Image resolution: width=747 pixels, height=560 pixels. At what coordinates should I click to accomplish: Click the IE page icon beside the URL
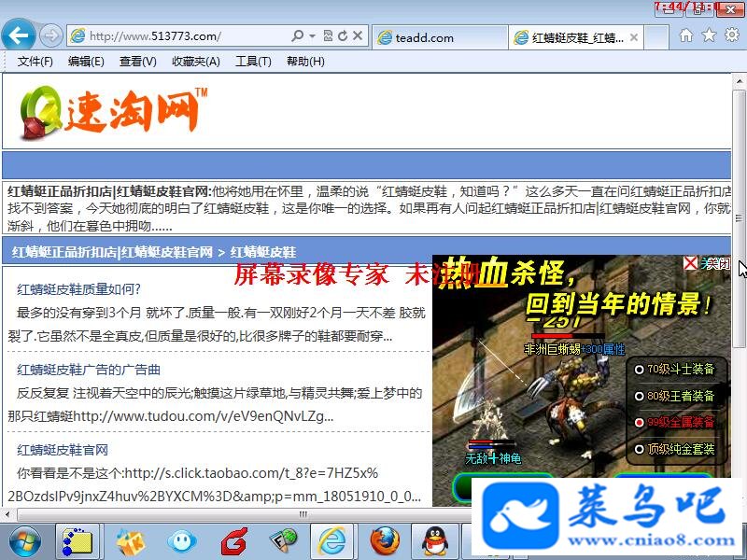78,35
